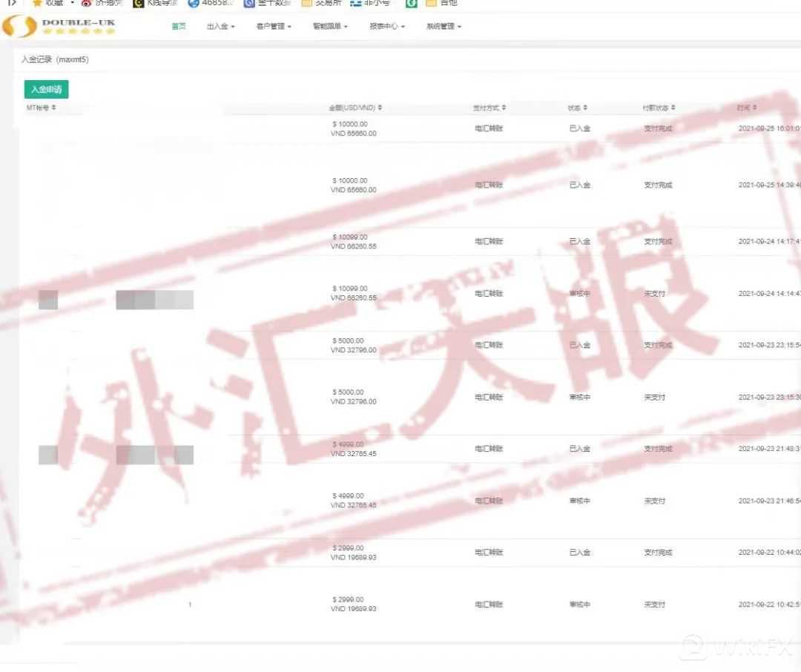Sort by 状态 column
801x672 pixels.
click(578, 108)
